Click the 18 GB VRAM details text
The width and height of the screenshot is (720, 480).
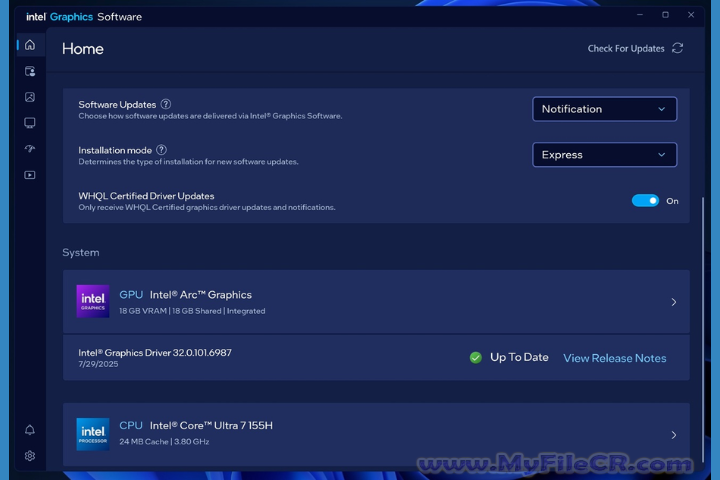[x=192, y=311]
